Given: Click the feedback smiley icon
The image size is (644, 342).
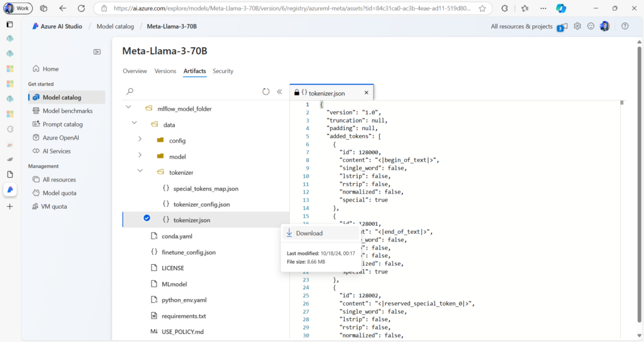Looking at the screenshot, I should pyautogui.click(x=591, y=26).
